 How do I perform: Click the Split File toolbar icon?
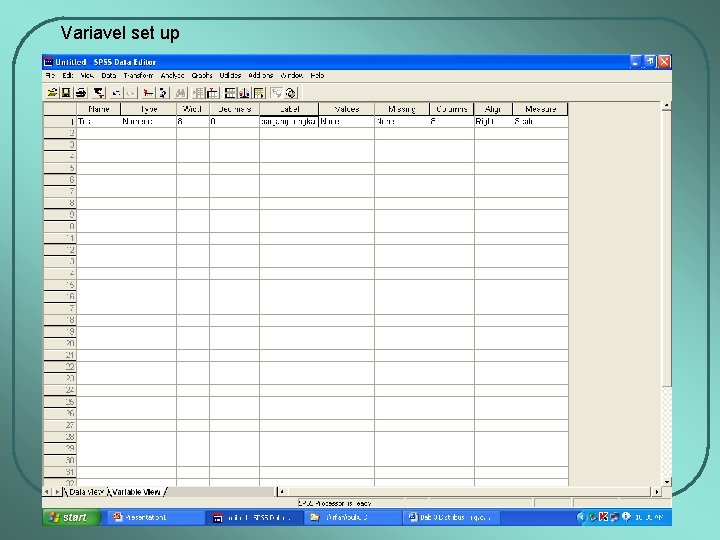click(x=230, y=93)
